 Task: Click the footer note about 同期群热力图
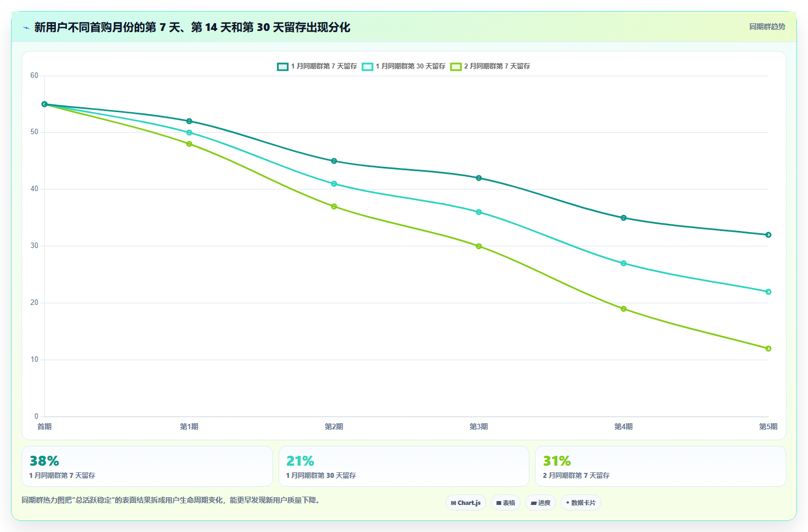coord(171,500)
